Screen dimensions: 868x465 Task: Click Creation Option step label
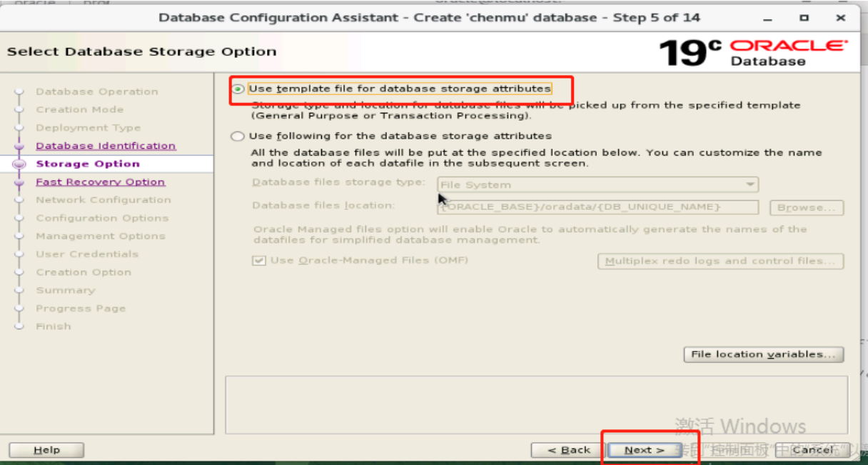pos(84,272)
